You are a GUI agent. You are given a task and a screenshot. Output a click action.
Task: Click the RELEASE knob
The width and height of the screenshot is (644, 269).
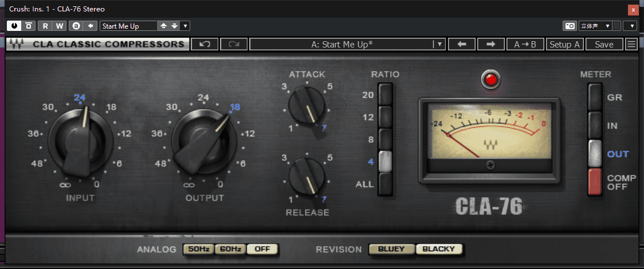[x=307, y=176]
